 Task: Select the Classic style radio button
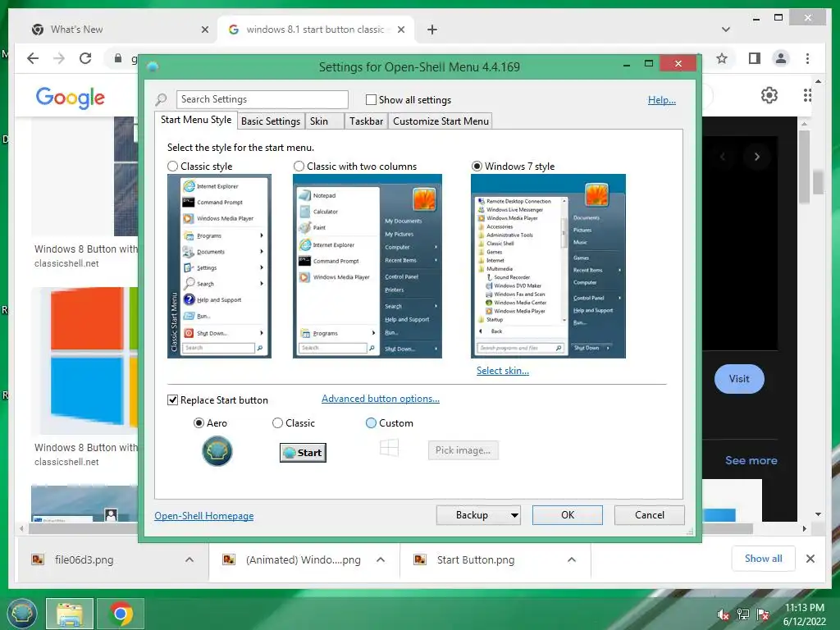pyautogui.click(x=172, y=166)
